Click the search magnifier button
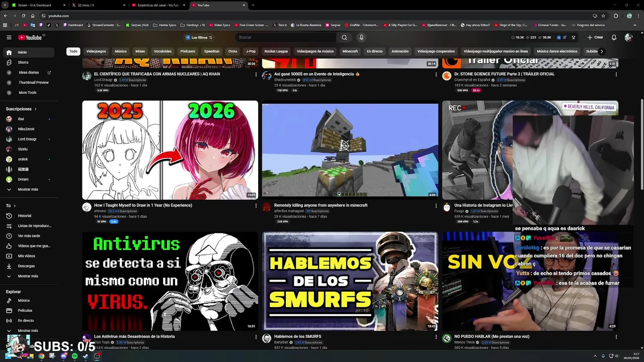644x362 pixels. 344,37
